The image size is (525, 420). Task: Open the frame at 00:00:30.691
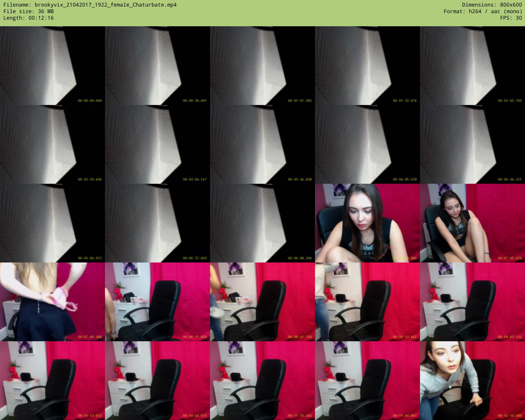[157, 66]
